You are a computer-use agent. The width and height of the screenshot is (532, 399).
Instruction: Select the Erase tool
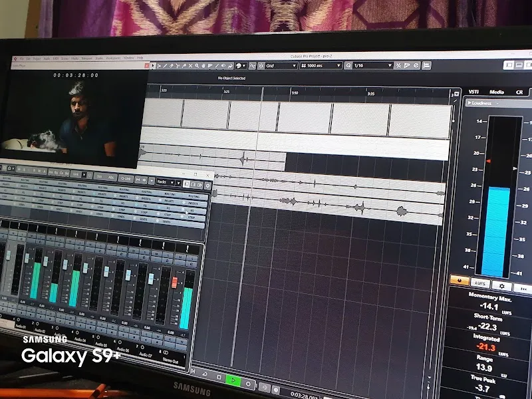tap(172, 65)
